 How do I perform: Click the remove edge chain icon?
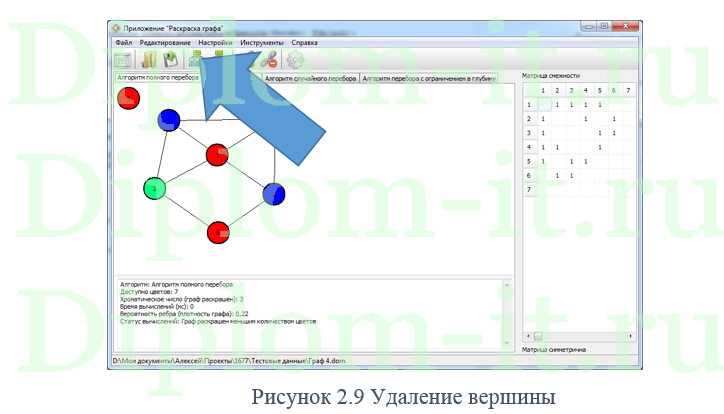269,60
